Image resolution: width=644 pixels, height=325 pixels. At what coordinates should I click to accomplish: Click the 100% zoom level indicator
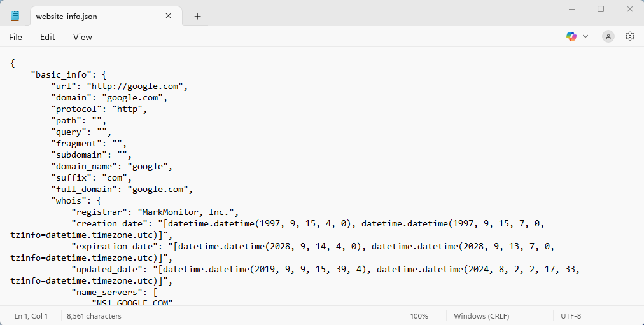419,316
